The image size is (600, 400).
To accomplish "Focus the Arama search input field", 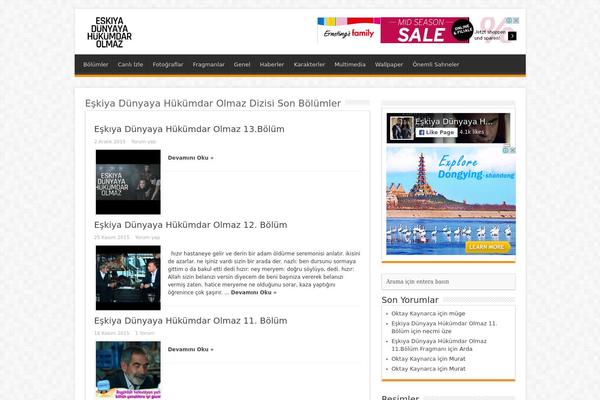I will (x=448, y=282).
